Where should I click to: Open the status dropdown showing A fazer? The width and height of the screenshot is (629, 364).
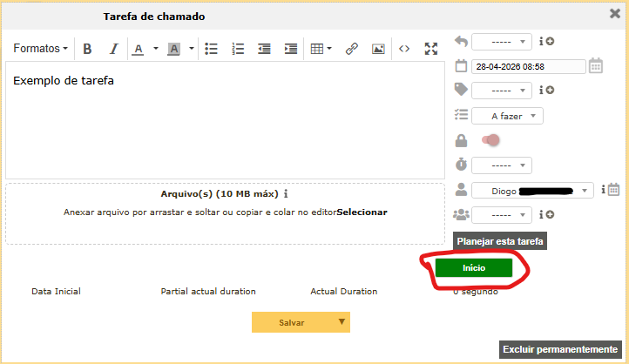pos(507,117)
